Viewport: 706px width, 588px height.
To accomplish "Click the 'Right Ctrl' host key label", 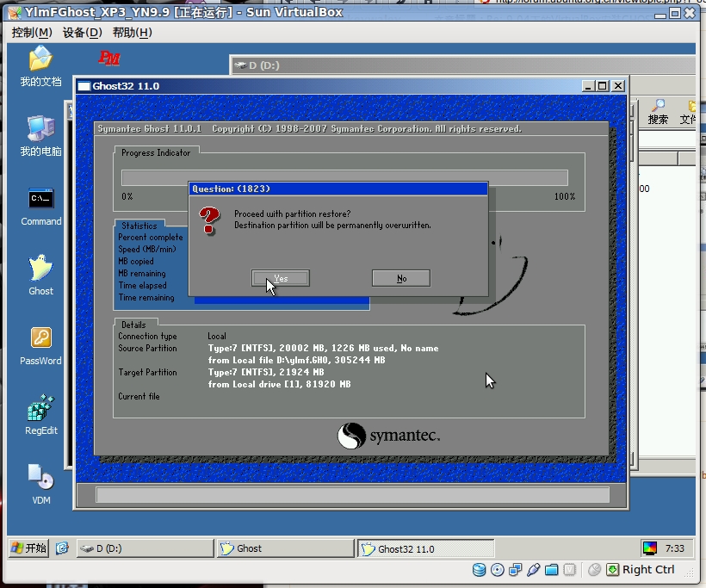I will [x=648, y=570].
